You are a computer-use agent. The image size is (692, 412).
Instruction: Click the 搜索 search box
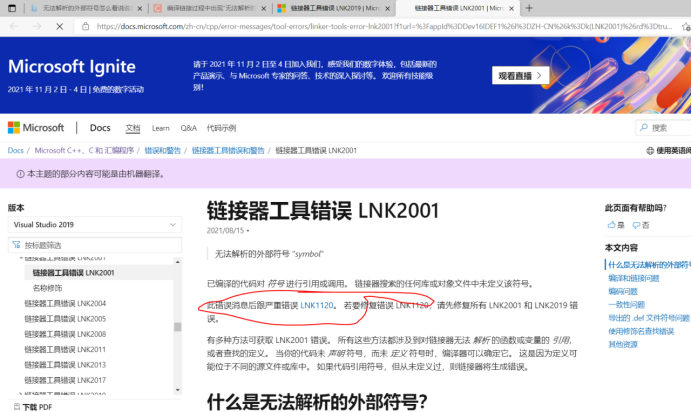pyautogui.click(x=663, y=128)
